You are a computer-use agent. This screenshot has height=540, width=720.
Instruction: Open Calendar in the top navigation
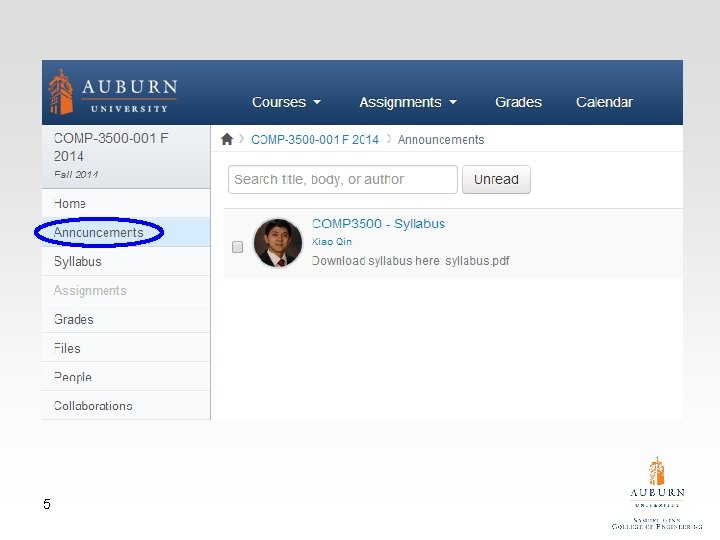604,102
